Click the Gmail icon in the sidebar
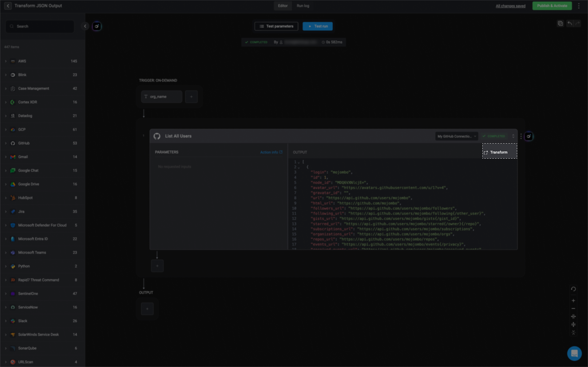Image resolution: width=588 pixels, height=367 pixels. pos(13,157)
